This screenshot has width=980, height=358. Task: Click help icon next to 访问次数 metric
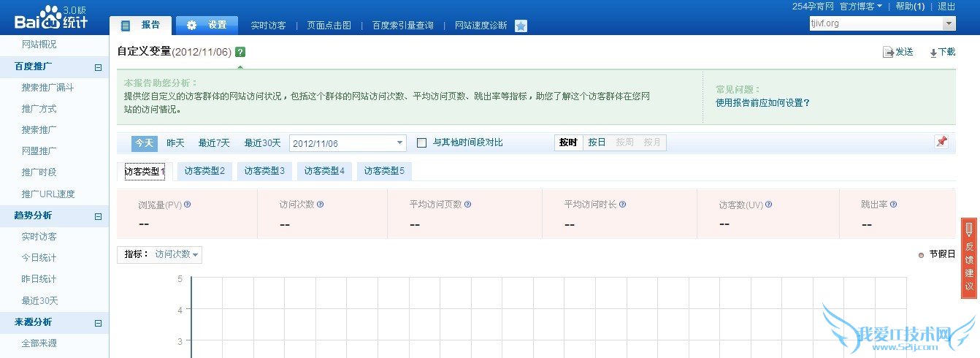tap(320, 205)
